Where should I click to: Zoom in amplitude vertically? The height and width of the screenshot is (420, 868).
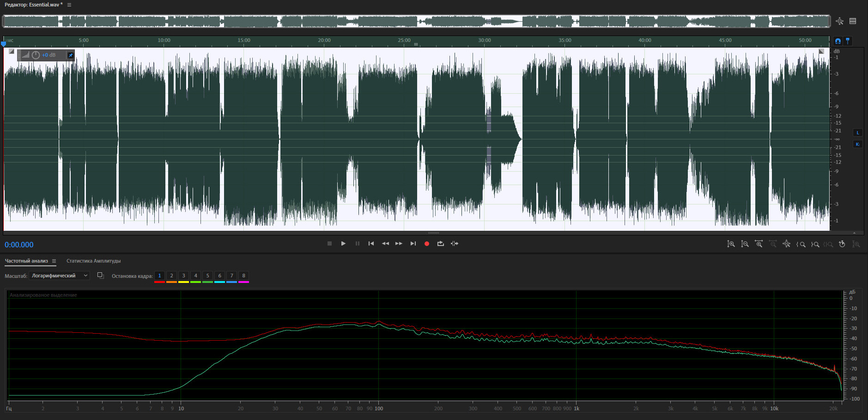click(731, 244)
